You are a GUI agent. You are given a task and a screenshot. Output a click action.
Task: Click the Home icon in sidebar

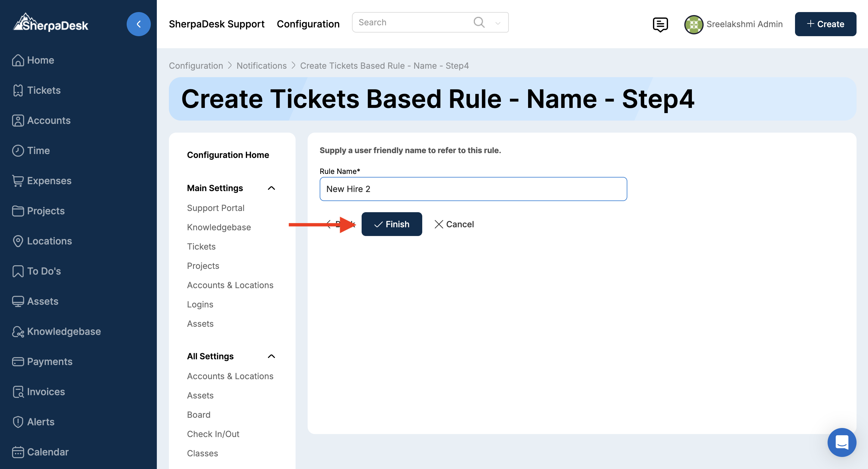(17, 60)
